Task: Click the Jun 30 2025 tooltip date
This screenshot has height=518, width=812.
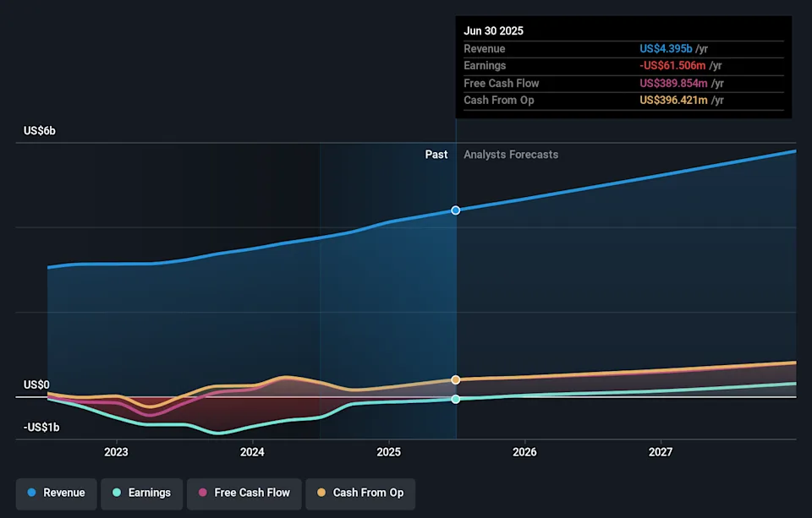Action: (493, 30)
